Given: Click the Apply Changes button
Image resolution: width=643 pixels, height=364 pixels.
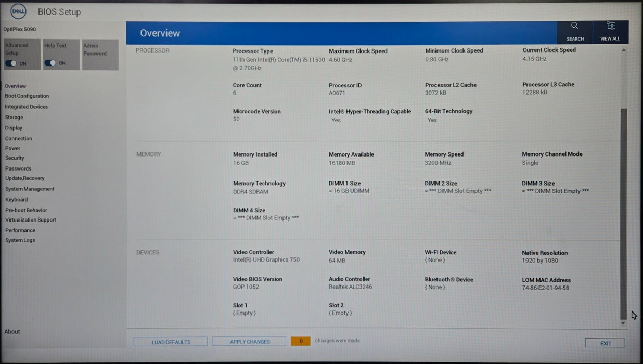Looking at the screenshot, I should coord(249,341).
